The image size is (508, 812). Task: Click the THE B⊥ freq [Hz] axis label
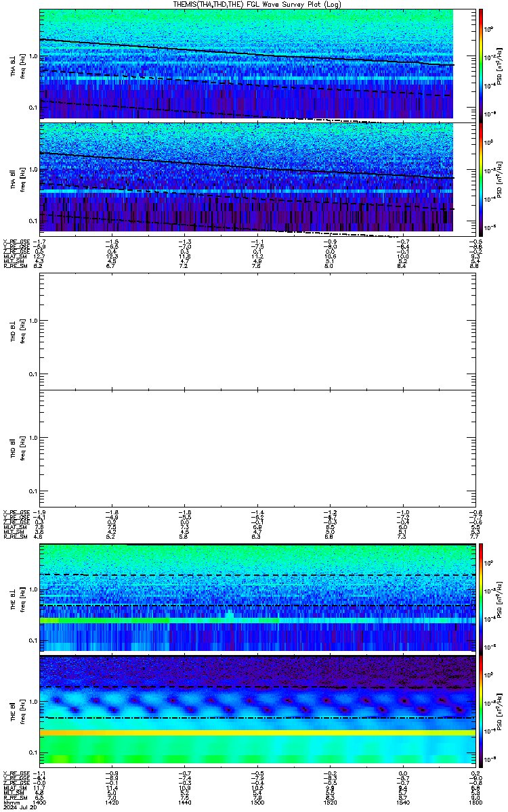(x=23, y=598)
